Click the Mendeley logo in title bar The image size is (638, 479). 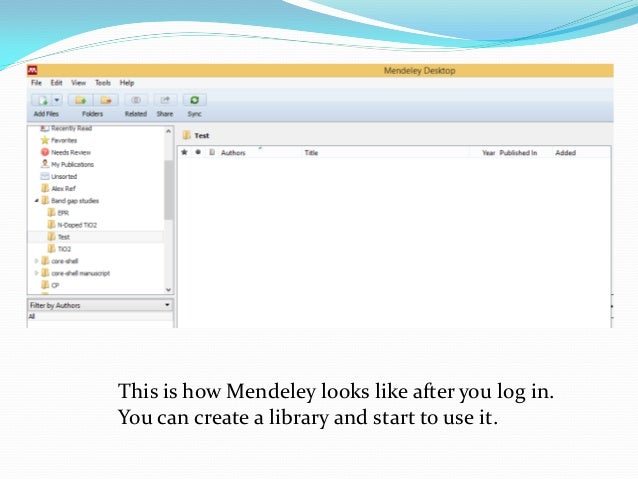coord(33,70)
